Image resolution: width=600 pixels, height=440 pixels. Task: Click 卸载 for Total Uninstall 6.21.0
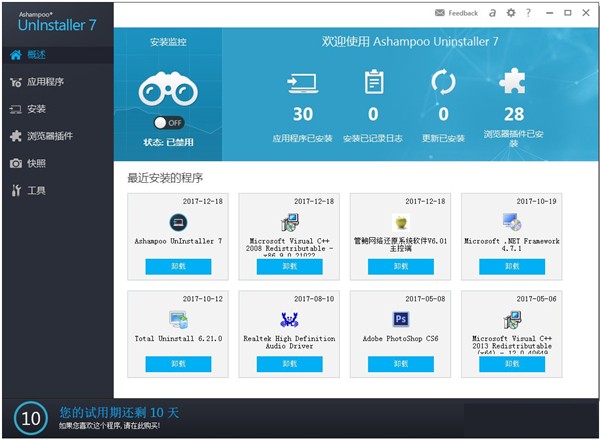point(178,364)
